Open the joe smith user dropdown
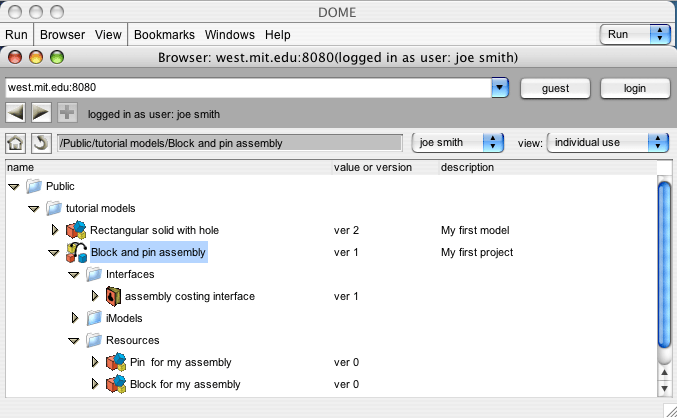The image size is (677, 418). 458,142
